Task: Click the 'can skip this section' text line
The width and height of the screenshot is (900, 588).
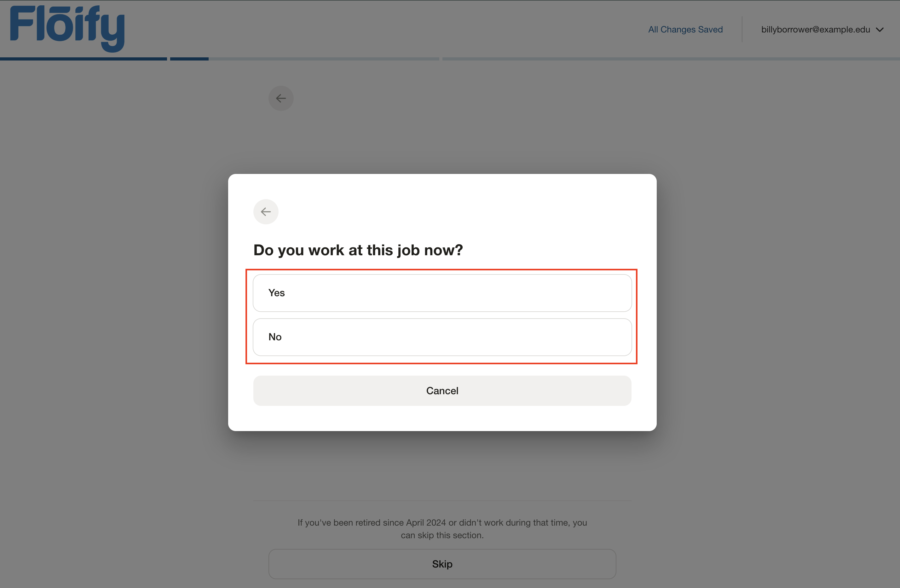Action: [442, 535]
